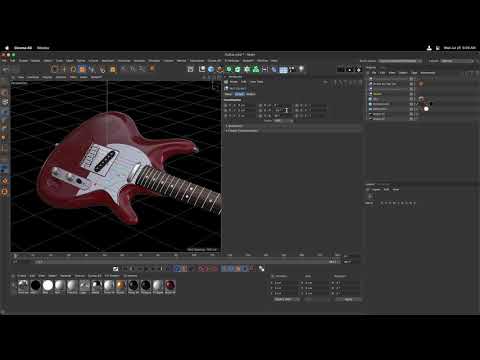Image resolution: width=480 pixels, height=360 pixels.
Task: Click the blue primitive object icon
Action: pos(211,69)
